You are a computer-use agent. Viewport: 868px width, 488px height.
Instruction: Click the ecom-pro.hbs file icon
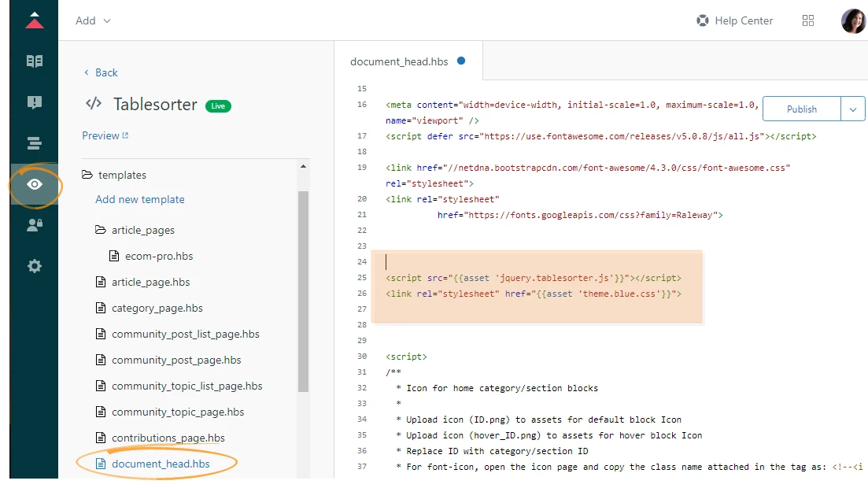[114, 255]
